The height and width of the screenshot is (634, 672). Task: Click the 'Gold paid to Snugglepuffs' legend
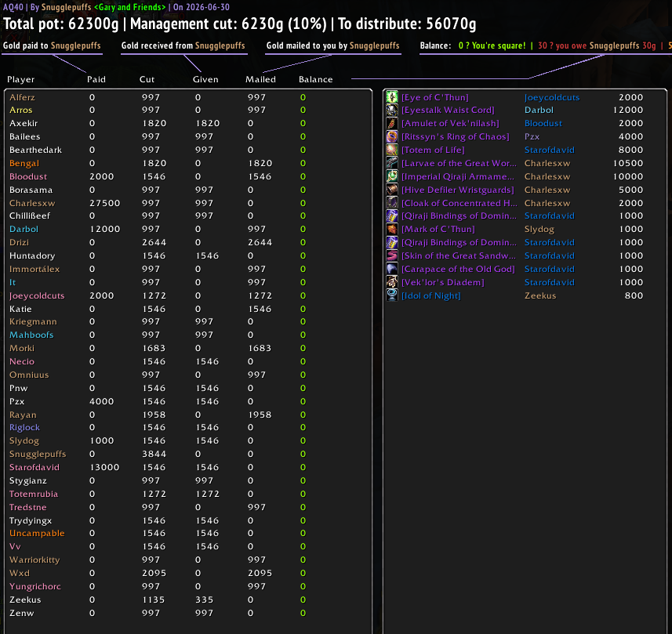pyautogui.click(x=52, y=45)
